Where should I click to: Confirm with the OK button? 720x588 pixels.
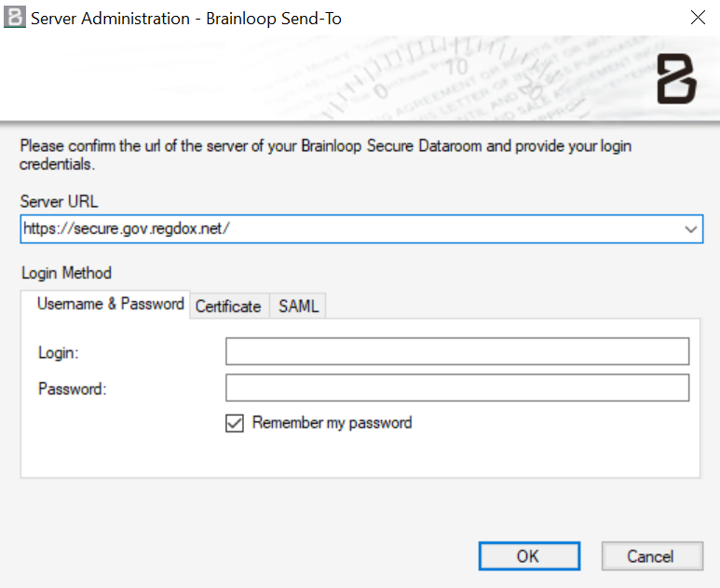pyautogui.click(x=529, y=556)
